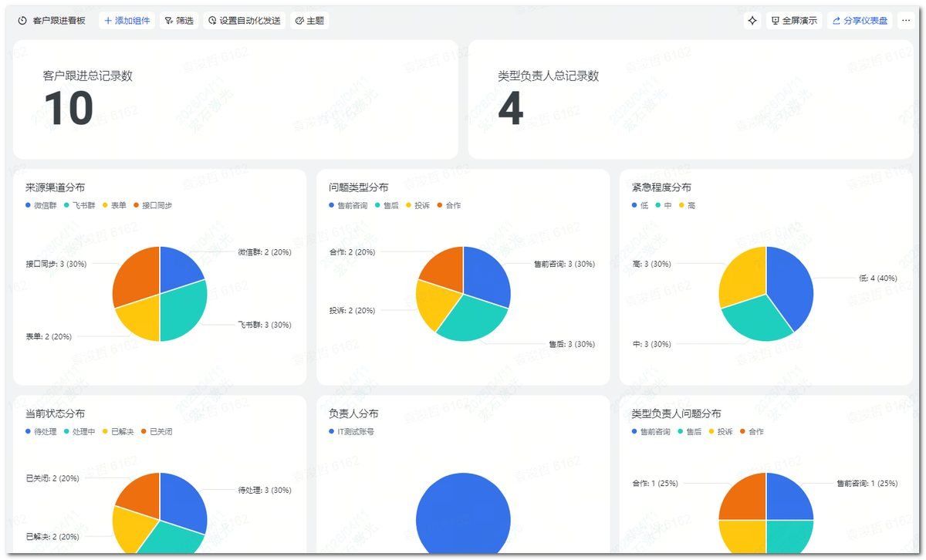
Task: Toggle 售前咨询 legend in 类型负责人问题分布
Action: tap(651, 431)
